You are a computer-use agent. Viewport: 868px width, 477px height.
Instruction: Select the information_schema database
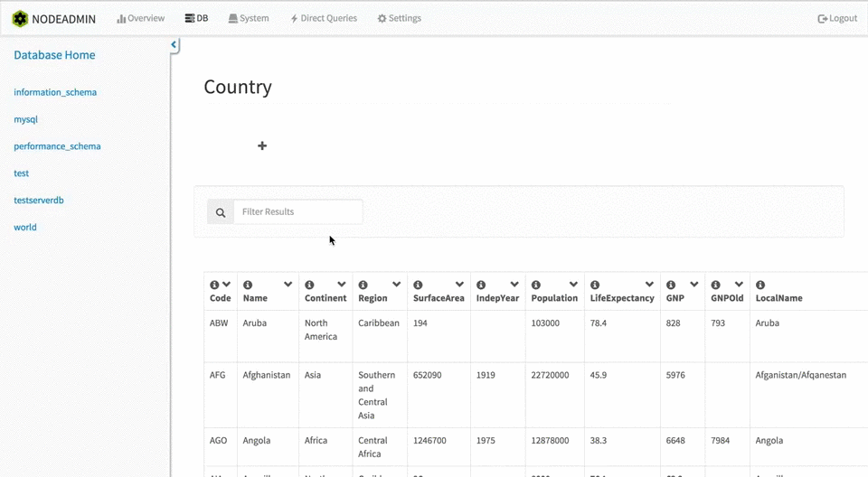(55, 92)
